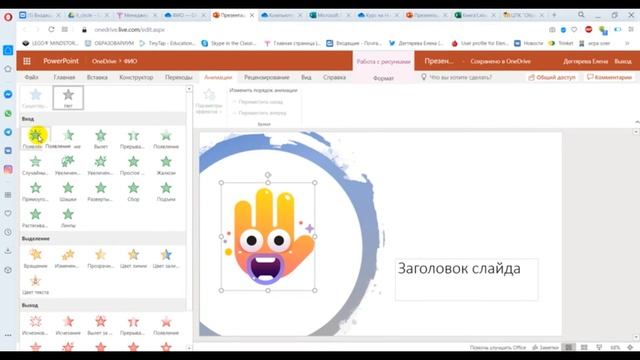
Task: Open Messenger in the Opera sidebar
Action: (8, 94)
